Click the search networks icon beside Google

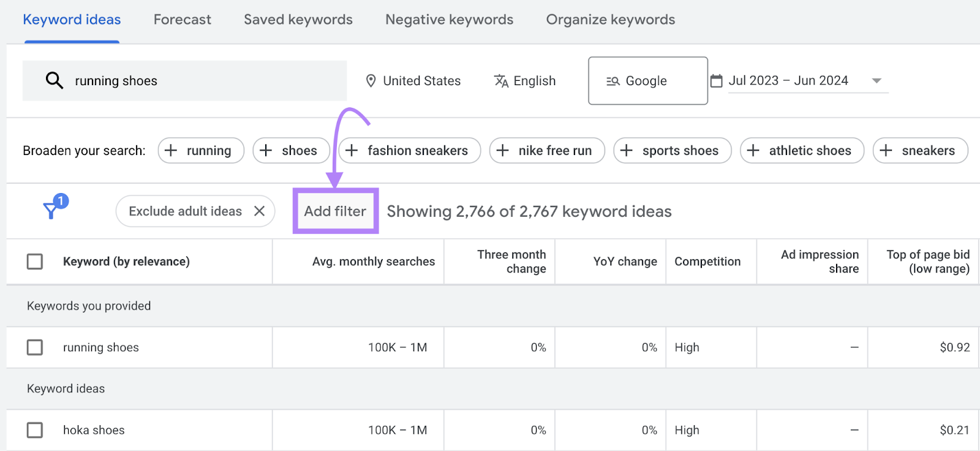[613, 81]
